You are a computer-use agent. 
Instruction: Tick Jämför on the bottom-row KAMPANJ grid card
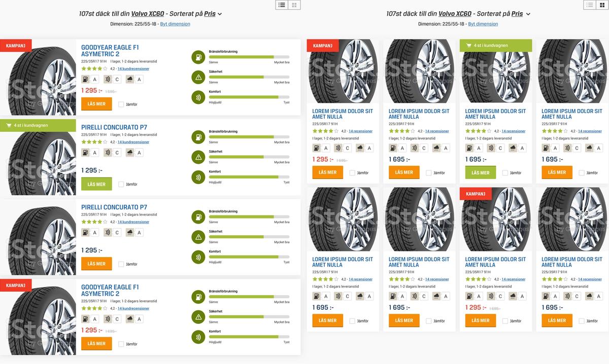[x=505, y=321]
